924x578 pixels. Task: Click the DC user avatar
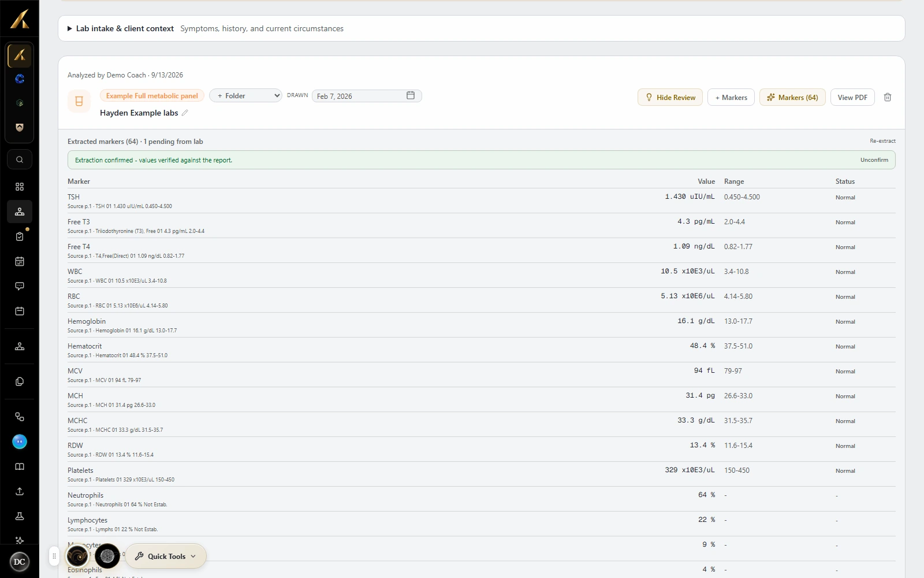coord(20,562)
